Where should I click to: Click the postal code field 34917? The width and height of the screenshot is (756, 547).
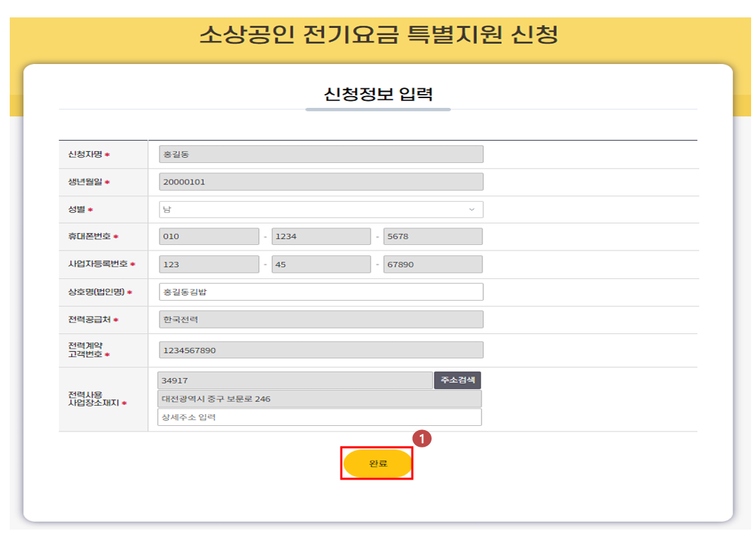click(x=295, y=380)
